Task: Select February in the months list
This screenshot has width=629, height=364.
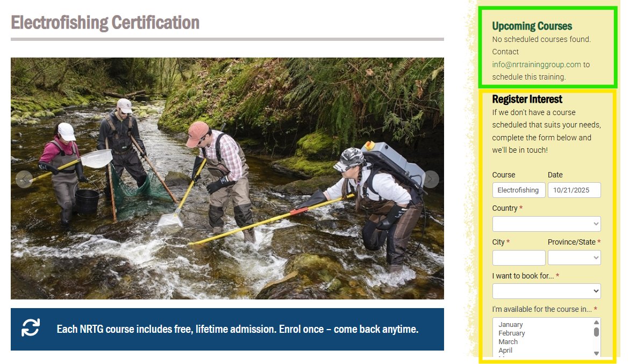Action: click(x=511, y=333)
